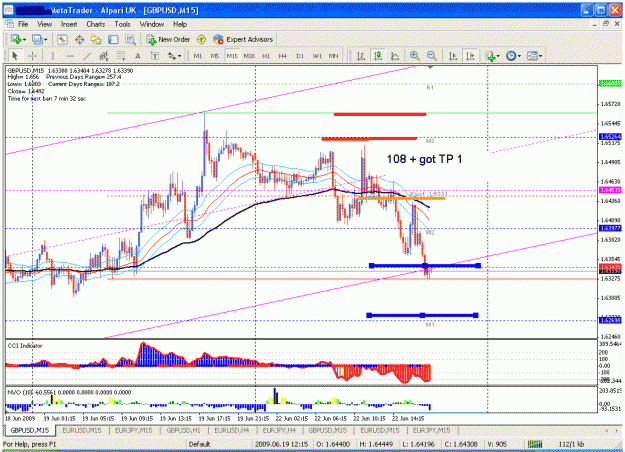The image size is (625, 452).
Task: Select the '108 + got TP 1' text label
Action: tap(424, 159)
